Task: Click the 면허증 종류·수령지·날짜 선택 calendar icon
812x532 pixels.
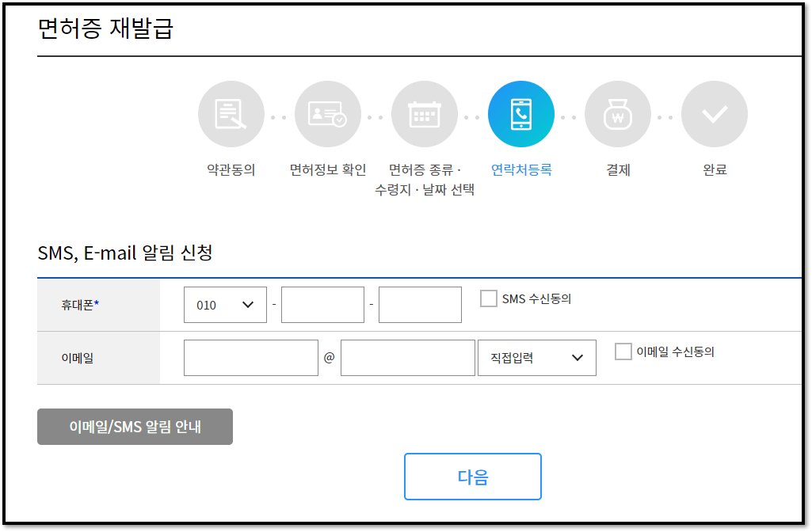Action: [424, 113]
